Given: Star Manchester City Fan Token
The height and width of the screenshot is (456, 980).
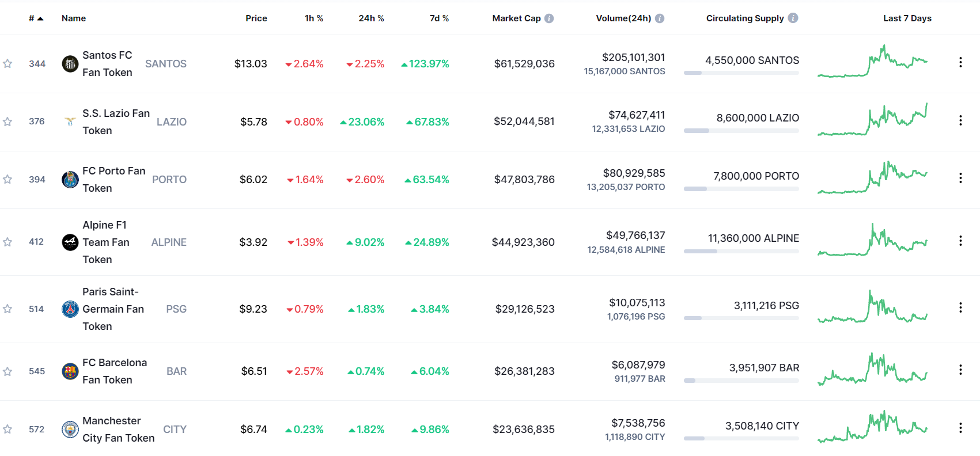Looking at the screenshot, I should [x=7, y=429].
